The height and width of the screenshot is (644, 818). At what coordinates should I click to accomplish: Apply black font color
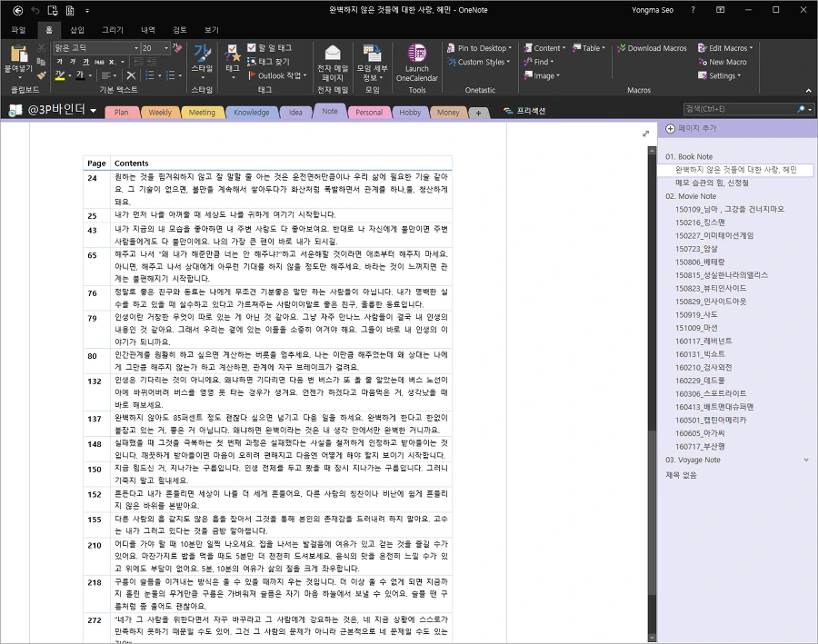[x=80, y=75]
